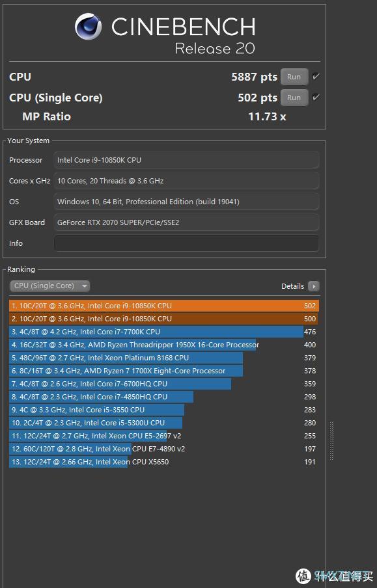
Task: Select Xeon E7-4890 v2 ranking row
Action: pyautogui.click(x=164, y=449)
